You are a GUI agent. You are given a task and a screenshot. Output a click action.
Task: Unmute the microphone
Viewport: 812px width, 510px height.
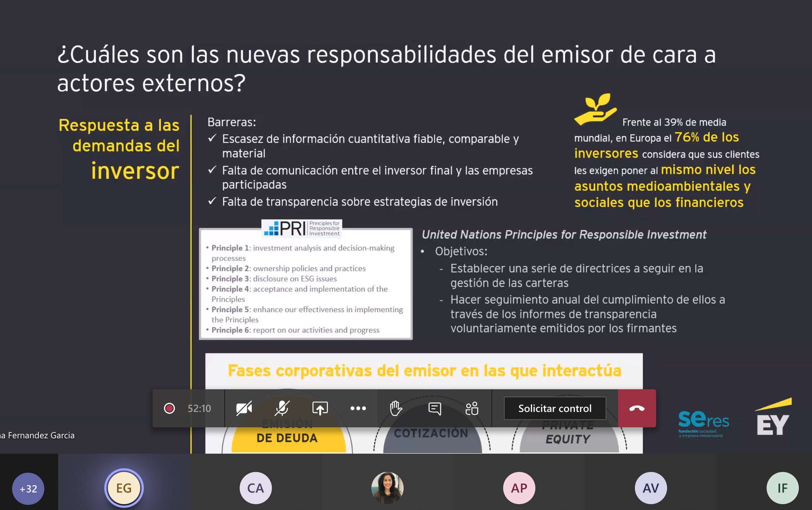click(x=282, y=408)
